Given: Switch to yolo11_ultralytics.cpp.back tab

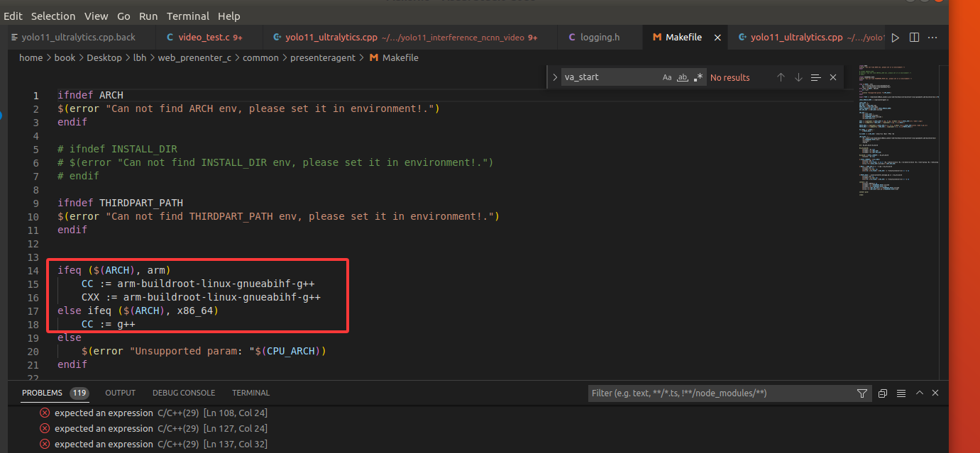Looking at the screenshot, I should 77,38.
